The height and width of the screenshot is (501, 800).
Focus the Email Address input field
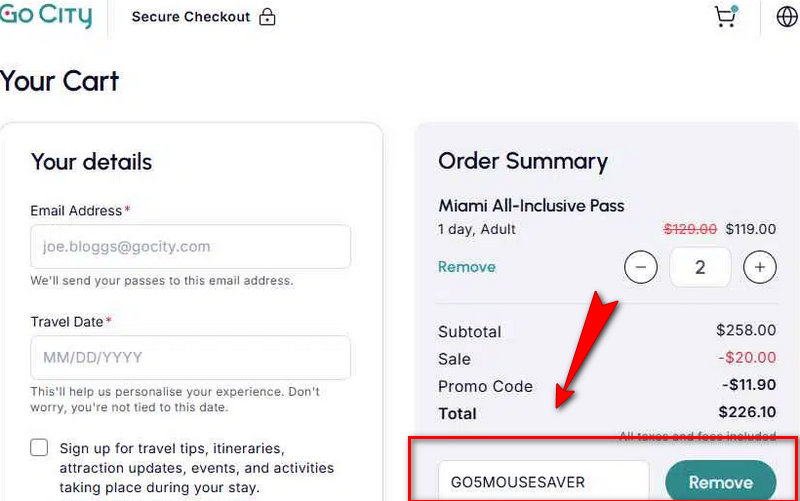tap(190, 246)
